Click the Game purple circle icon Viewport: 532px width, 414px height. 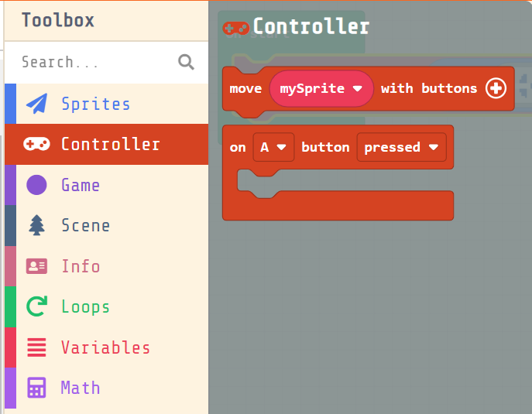tap(36, 185)
